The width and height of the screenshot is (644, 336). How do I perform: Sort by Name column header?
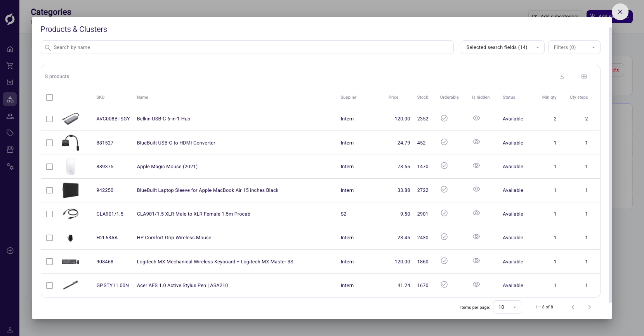(142, 97)
